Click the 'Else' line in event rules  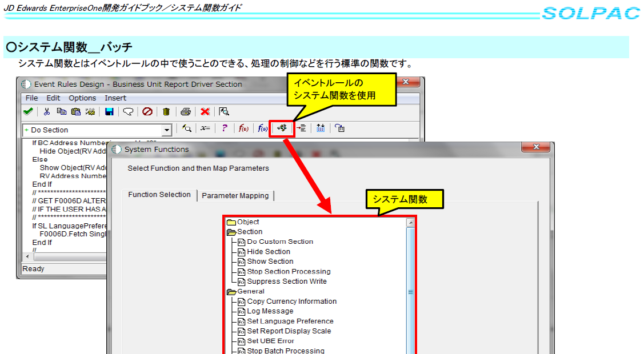pyautogui.click(x=40, y=159)
